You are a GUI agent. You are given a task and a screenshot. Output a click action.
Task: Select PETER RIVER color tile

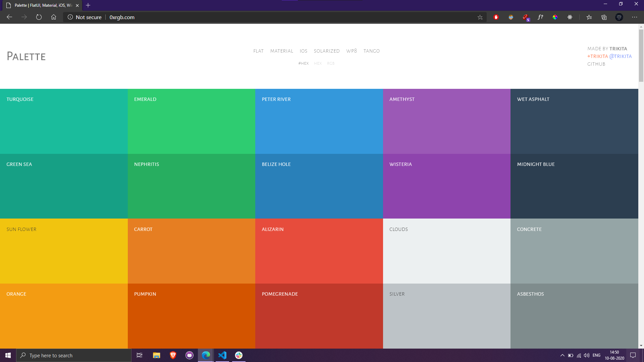[319, 122]
